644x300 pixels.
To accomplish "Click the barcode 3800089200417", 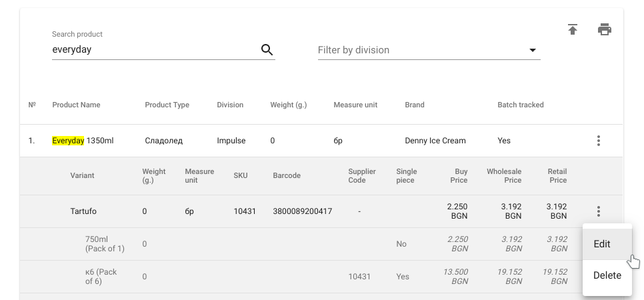I will [303, 211].
